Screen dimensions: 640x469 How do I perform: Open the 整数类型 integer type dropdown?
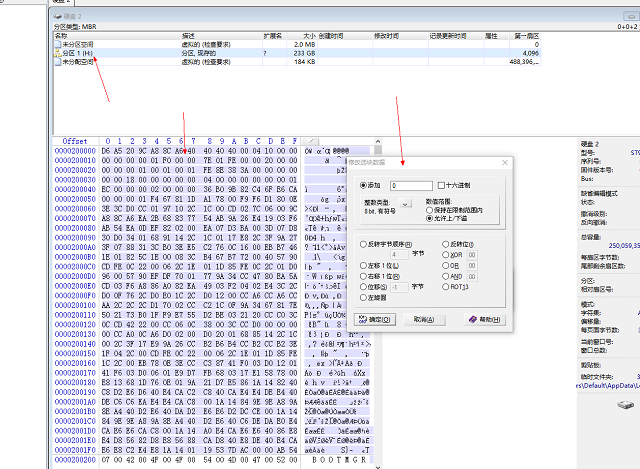coord(405,203)
